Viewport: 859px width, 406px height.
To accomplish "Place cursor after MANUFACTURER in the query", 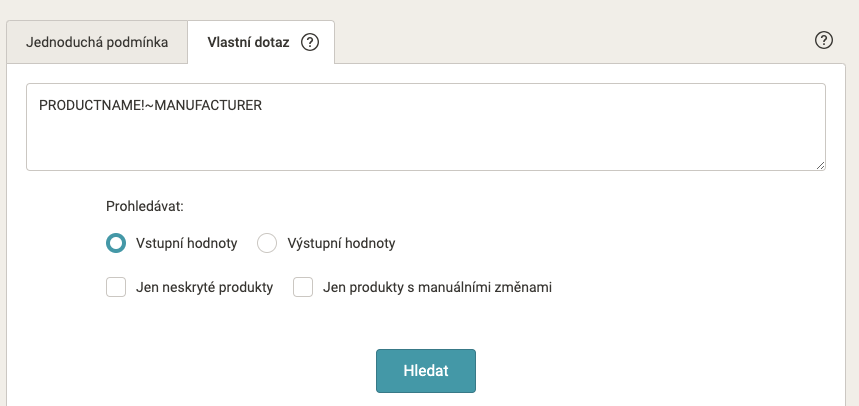I will 263,105.
